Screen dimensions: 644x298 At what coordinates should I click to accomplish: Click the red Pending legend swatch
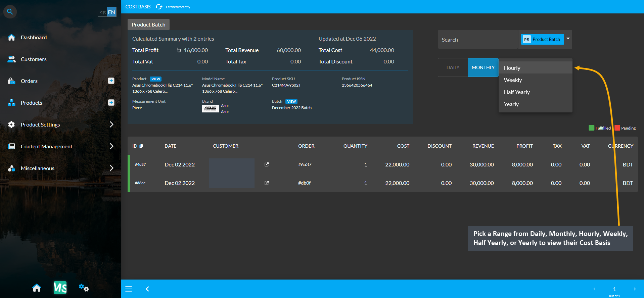[x=617, y=128]
